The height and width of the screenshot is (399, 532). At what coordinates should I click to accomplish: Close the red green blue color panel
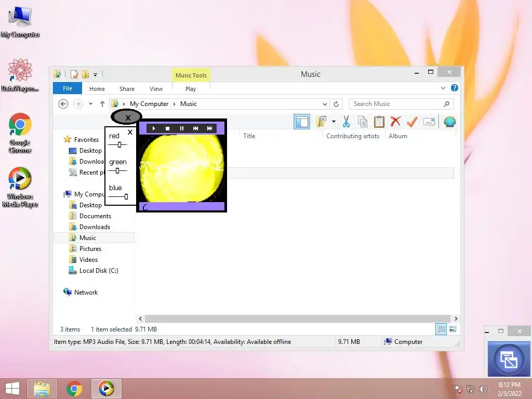point(130,132)
